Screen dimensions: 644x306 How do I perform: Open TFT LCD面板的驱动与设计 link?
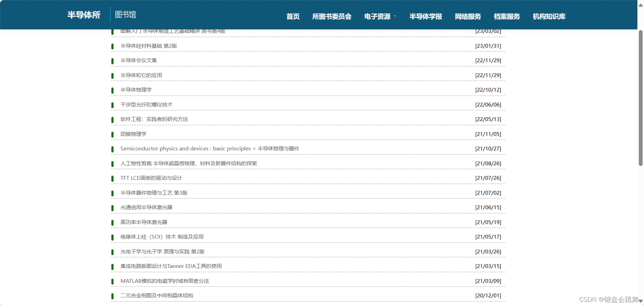click(151, 178)
